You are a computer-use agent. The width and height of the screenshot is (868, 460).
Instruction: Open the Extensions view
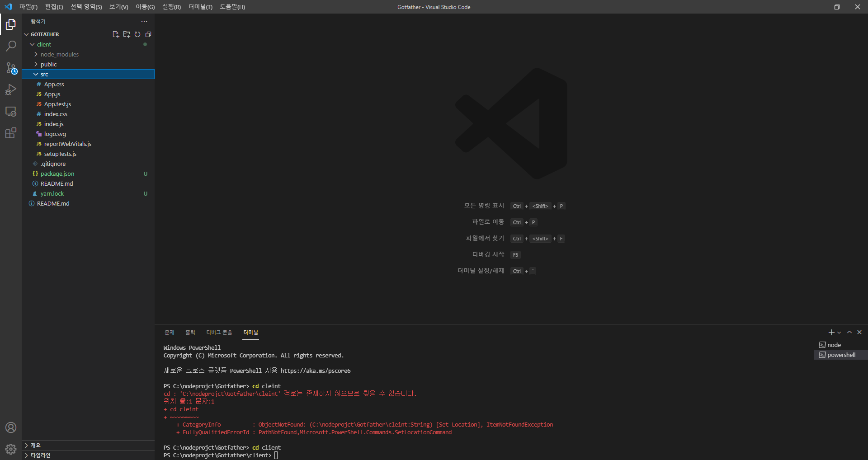click(11, 133)
